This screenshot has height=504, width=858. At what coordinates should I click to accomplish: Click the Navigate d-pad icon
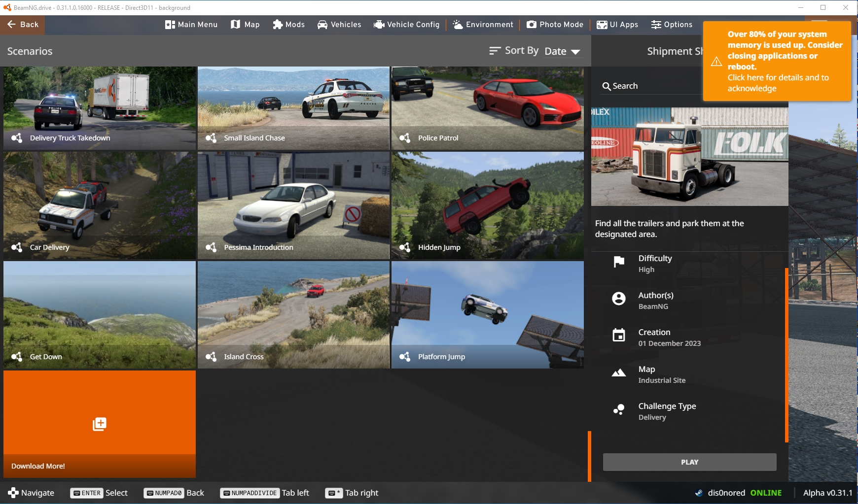(13, 493)
